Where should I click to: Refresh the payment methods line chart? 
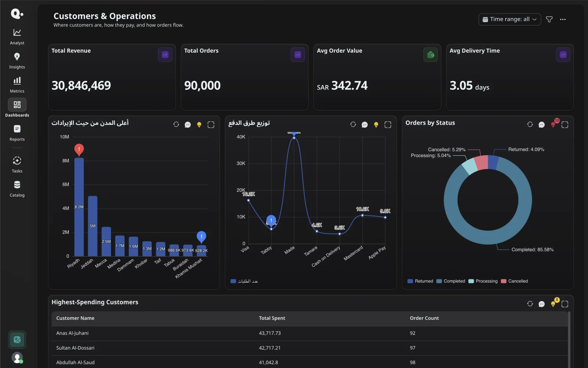click(x=353, y=124)
